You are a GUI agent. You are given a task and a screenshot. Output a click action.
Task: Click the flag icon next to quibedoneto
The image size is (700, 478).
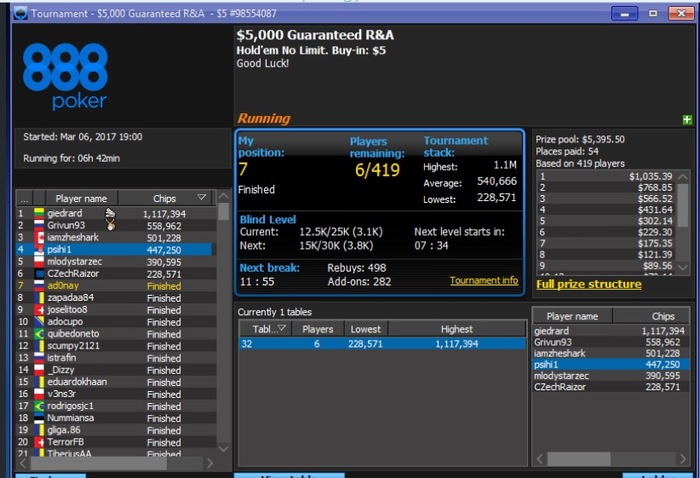pos(39,334)
